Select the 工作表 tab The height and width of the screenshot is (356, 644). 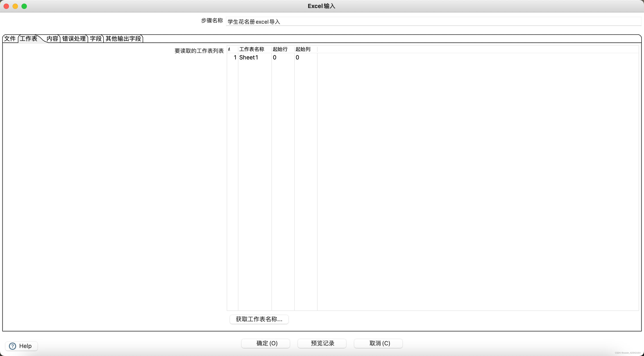point(28,38)
